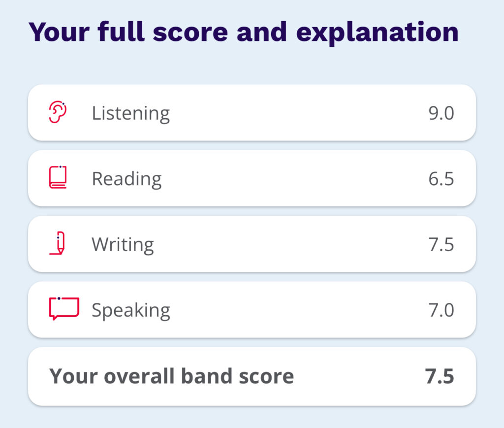Click the Speaking score of 7.0

pyautogui.click(x=441, y=310)
